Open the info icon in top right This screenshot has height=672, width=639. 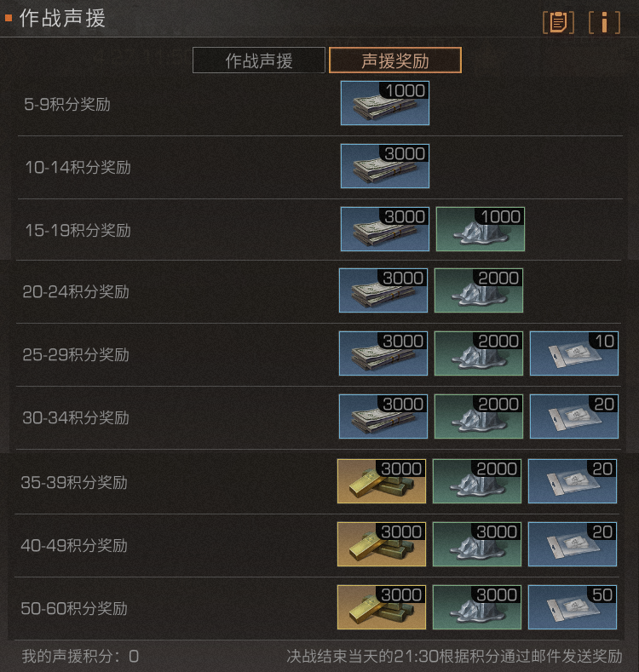click(x=604, y=22)
